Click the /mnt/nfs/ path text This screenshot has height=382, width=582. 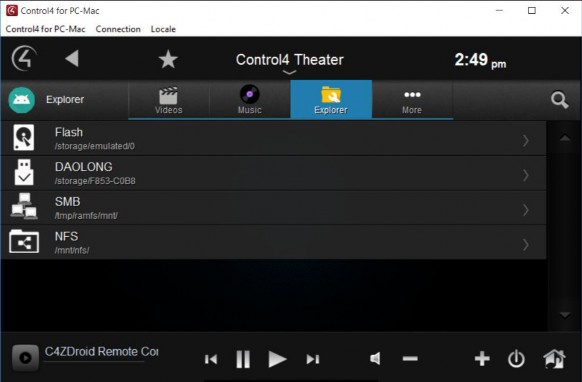tap(72, 251)
